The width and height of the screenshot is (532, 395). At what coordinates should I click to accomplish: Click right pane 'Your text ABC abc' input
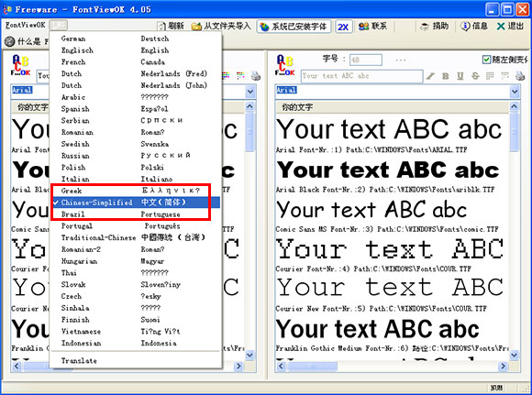361,76
